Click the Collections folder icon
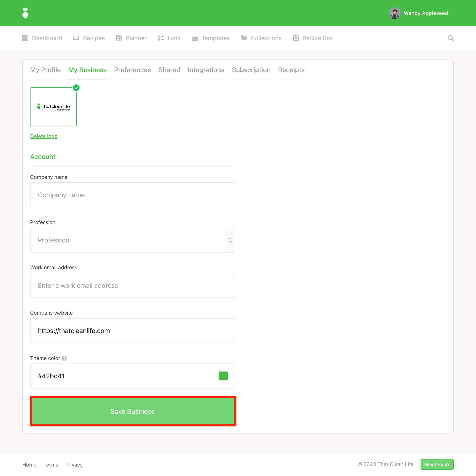 point(244,38)
